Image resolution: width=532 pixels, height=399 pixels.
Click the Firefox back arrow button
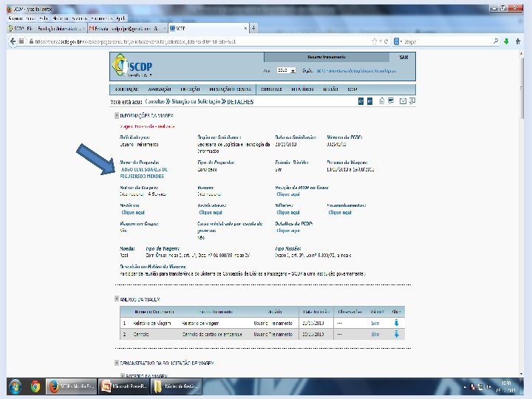[13, 41]
